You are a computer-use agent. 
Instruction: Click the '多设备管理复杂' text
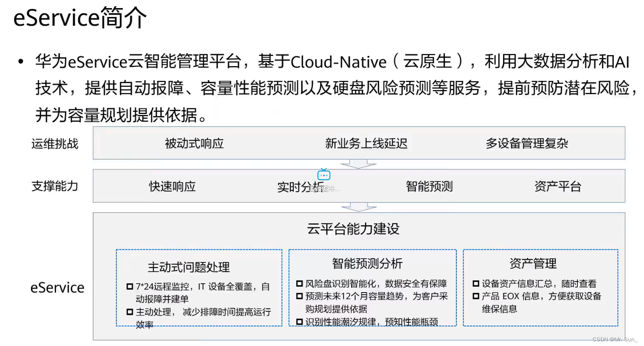point(527,143)
